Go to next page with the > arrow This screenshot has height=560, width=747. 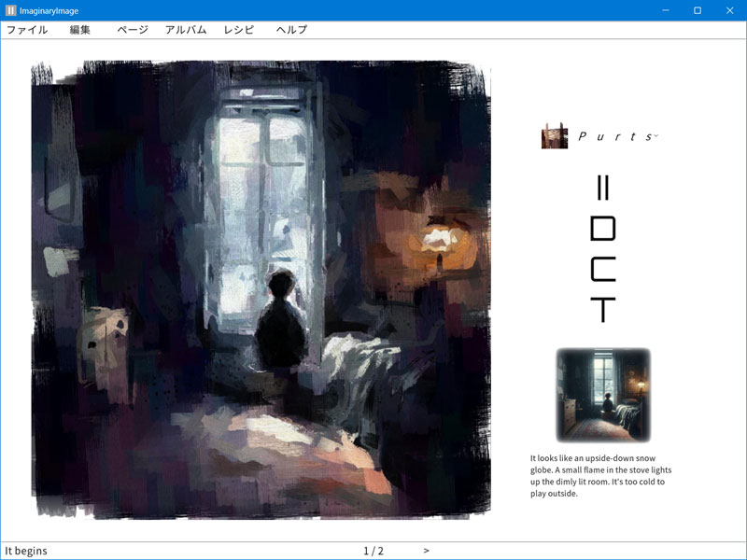(427, 551)
